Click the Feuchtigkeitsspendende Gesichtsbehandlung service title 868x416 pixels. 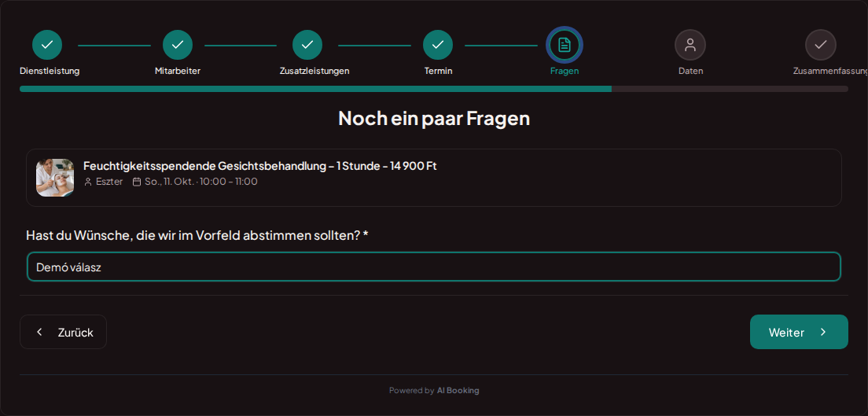260,166
